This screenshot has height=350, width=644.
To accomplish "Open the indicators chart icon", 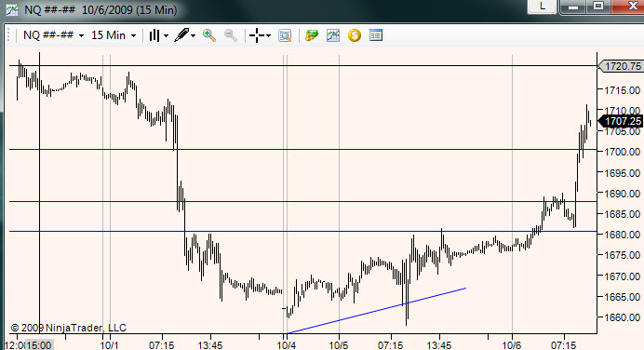I will click(333, 35).
